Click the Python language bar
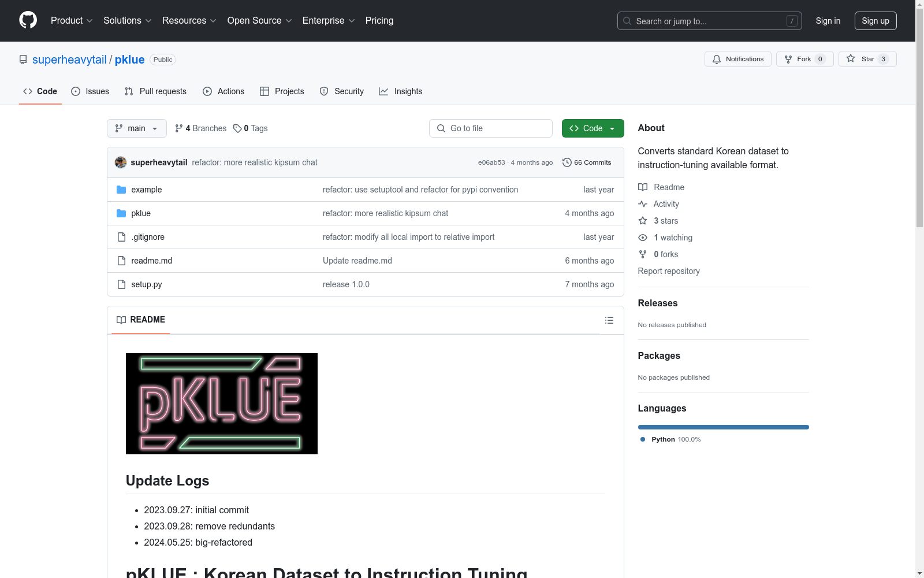This screenshot has width=924, height=578. tap(724, 427)
